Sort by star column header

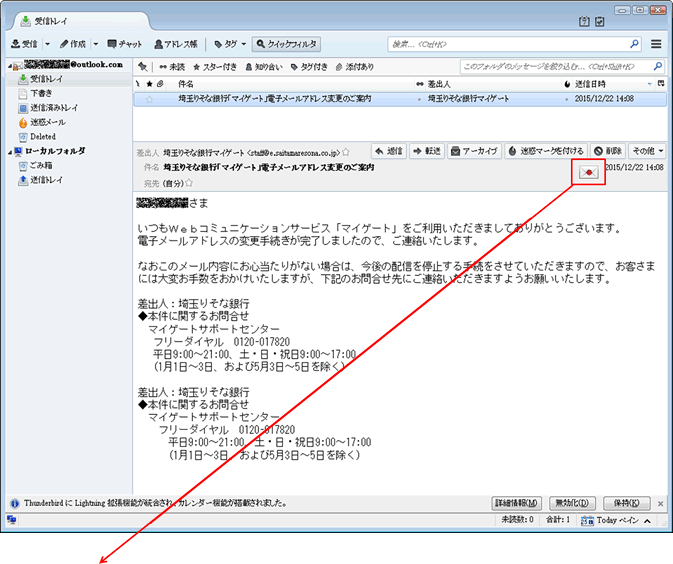point(149,84)
